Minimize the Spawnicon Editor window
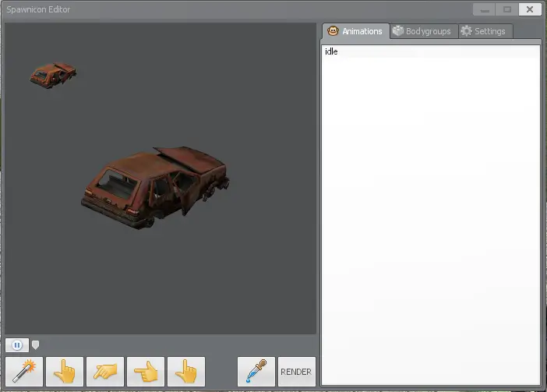 (x=484, y=9)
